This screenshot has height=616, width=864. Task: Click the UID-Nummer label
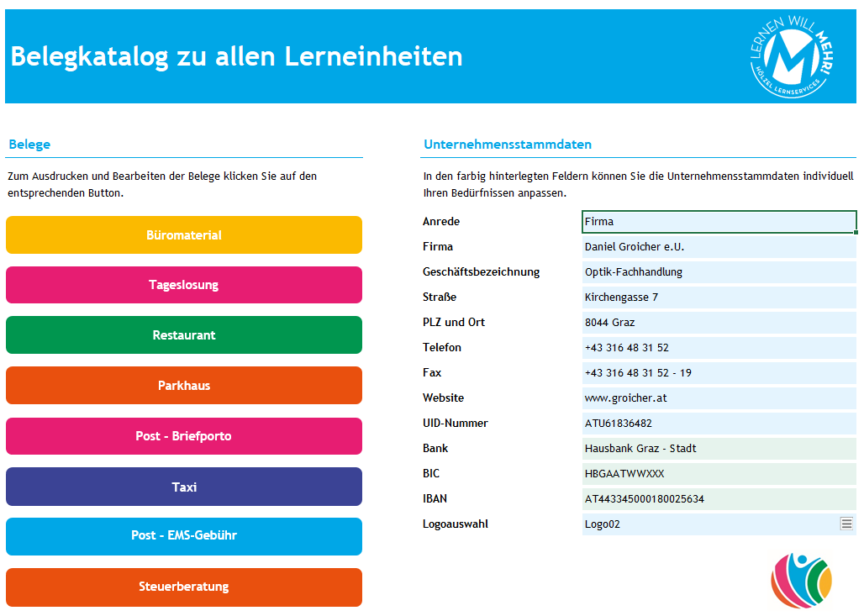point(456,424)
